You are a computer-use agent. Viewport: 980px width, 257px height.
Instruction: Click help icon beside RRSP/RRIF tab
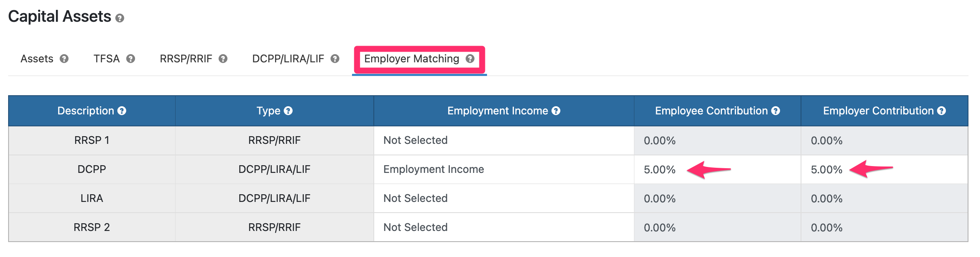pos(223,58)
